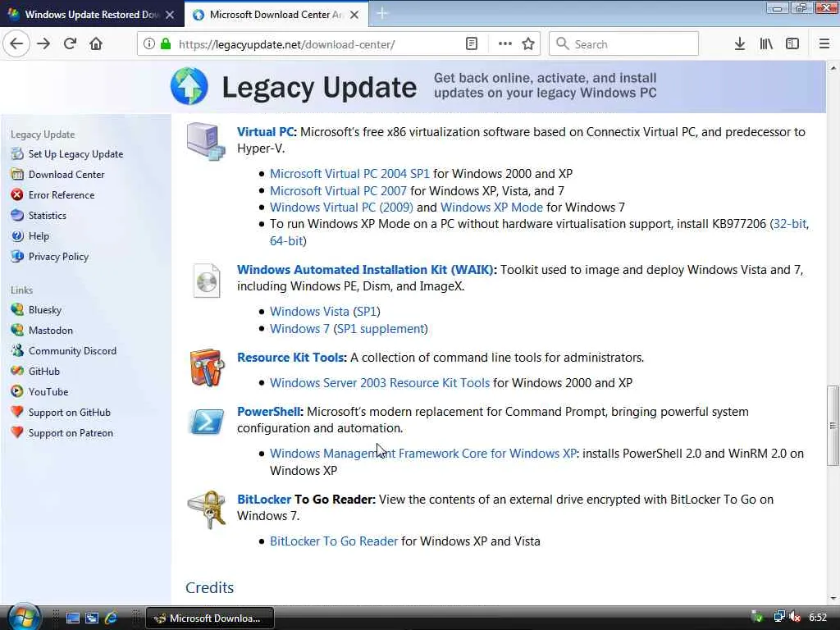Open Windows 7 WAIK link
This screenshot has height=630, width=840.
pos(299,328)
